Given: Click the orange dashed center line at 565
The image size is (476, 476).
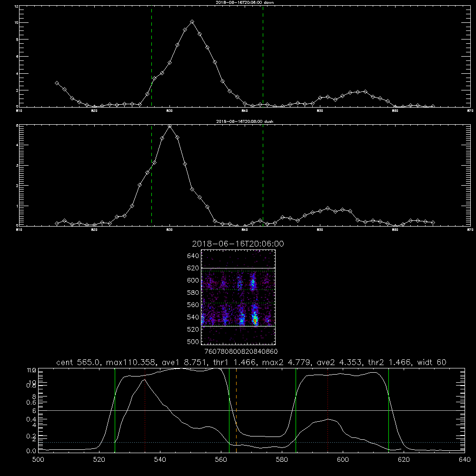Looking at the screenshot, I should coord(236,410).
